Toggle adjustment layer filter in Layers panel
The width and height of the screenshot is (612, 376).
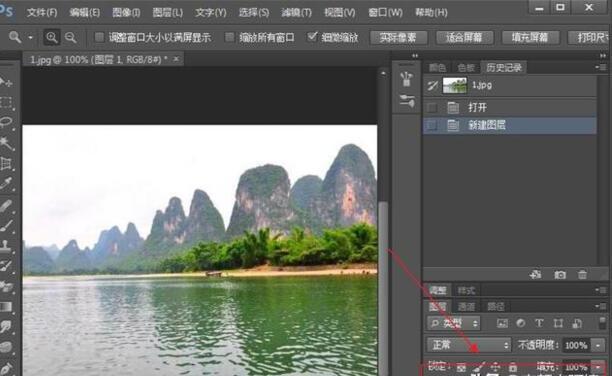[521, 323]
